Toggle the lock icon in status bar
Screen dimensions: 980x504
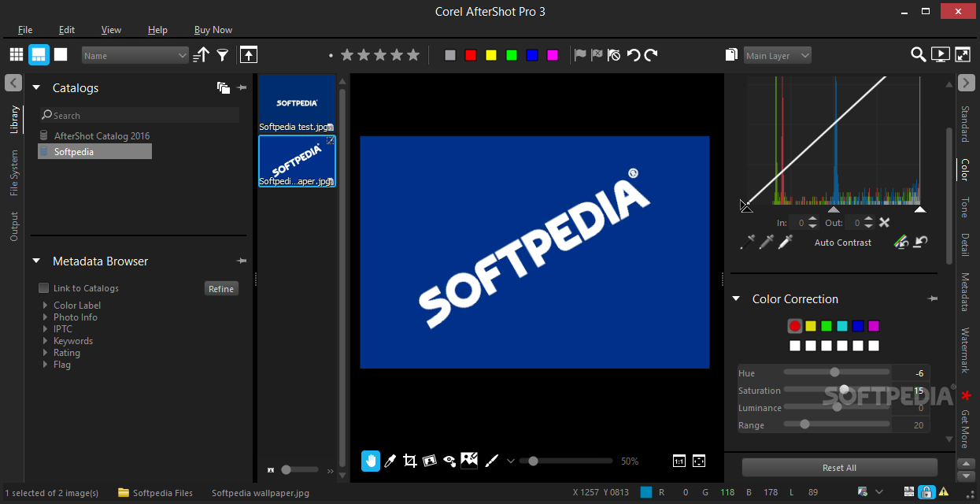coord(927,493)
